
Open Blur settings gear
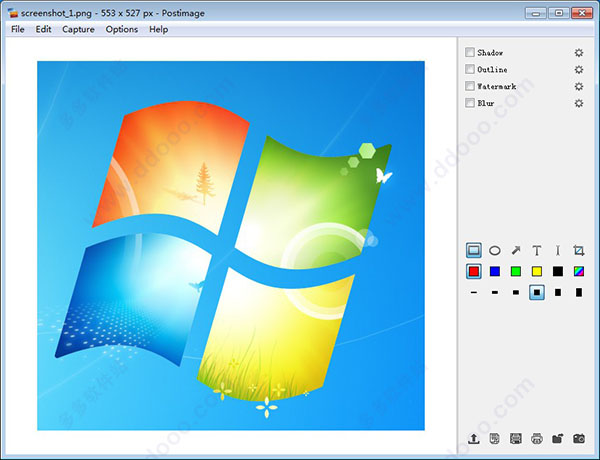pos(579,103)
